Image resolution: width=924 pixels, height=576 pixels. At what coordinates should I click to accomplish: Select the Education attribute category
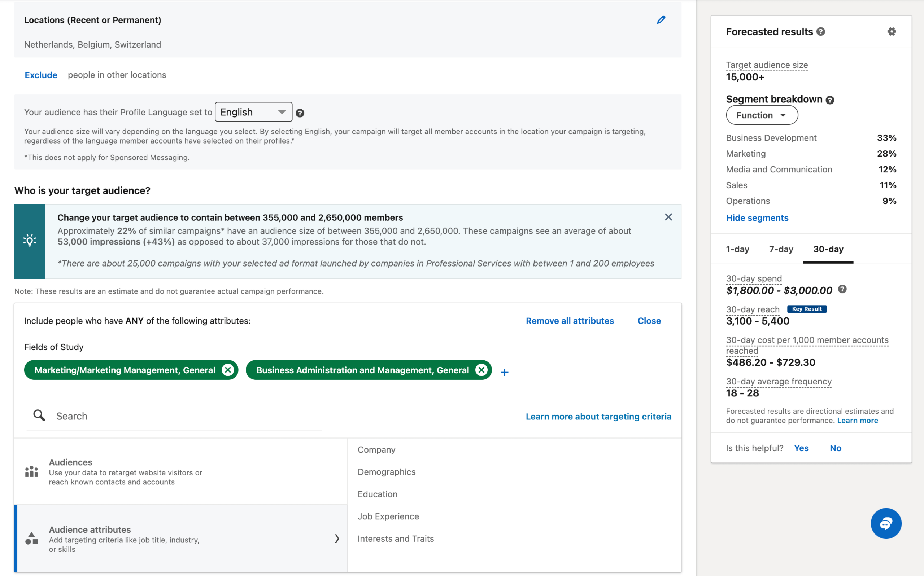378,494
